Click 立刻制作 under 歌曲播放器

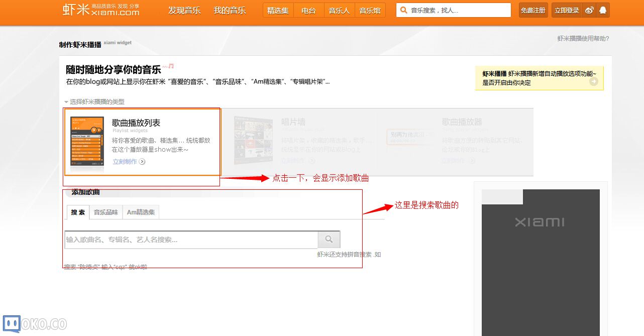point(454,161)
